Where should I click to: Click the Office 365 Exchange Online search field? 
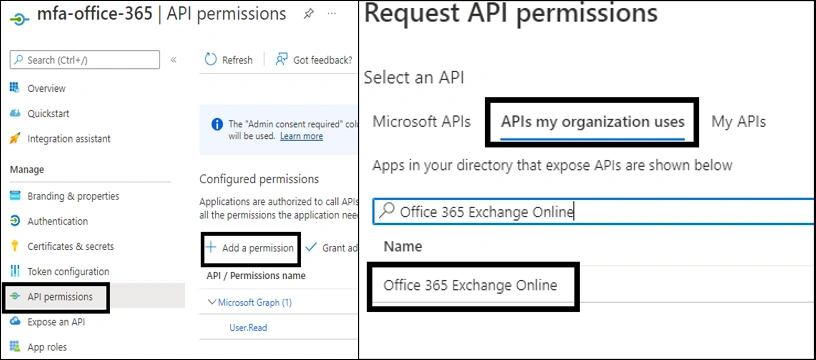[x=594, y=211]
